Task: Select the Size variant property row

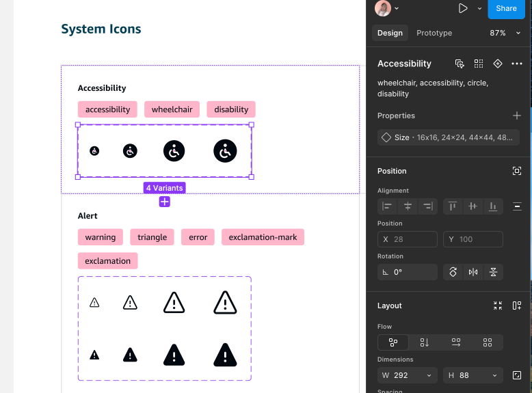Action: pos(448,137)
